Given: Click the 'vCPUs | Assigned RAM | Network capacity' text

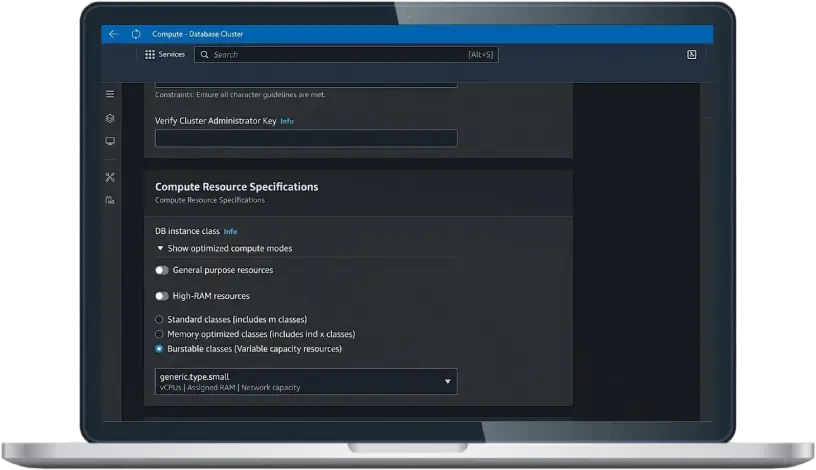Looking at the screenshot, I should click(x=230, y=388).
